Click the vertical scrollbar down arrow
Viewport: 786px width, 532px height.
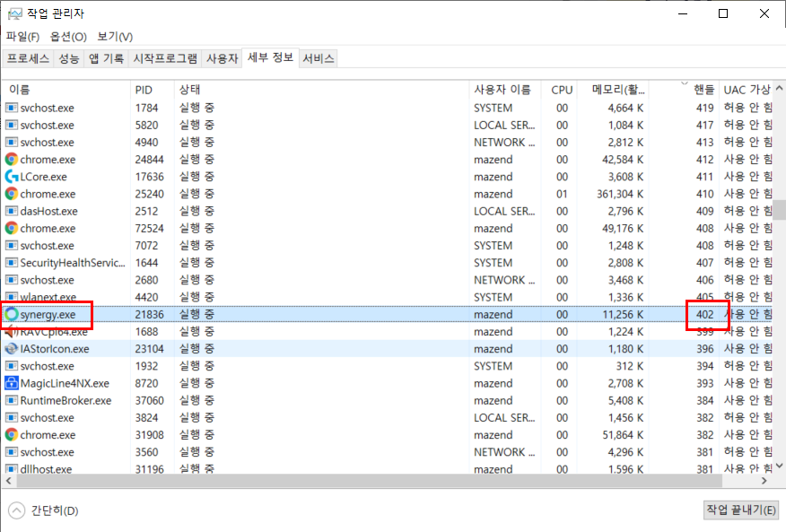[x=779, y=466]
